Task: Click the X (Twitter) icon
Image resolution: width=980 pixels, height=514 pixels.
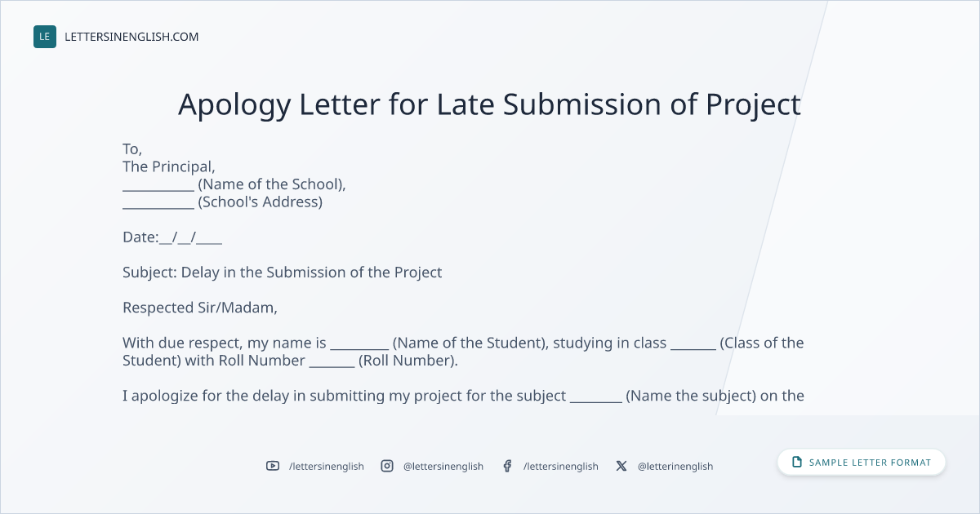Action: click(621, 466)
